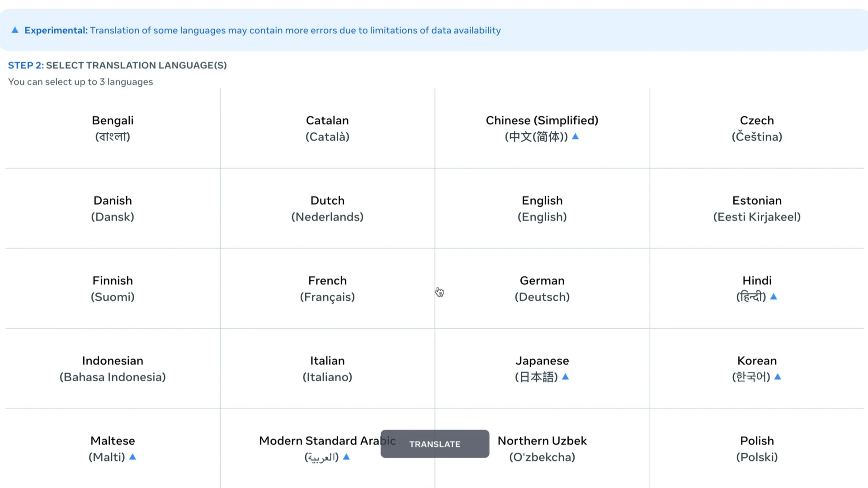Click the warning triangle next to Hindi
This screenshot has height=488, width=868.
pyautogui.click(x=774, y=297)
